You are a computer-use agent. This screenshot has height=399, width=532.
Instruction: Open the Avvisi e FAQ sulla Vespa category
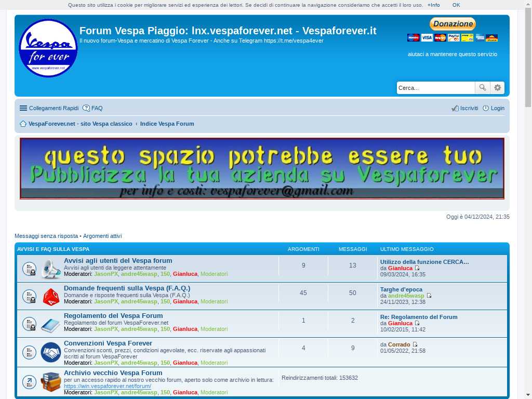coord(54,249)
